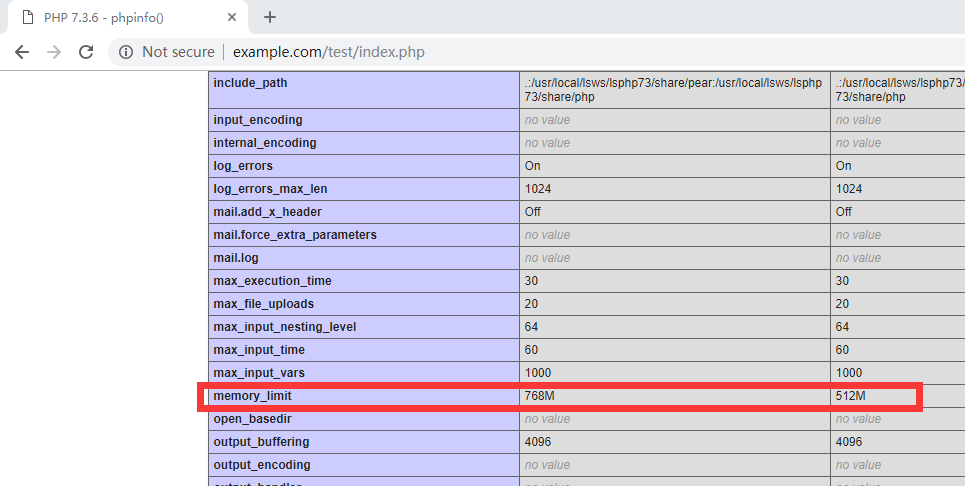Click the 768M local memory_limit value

540,396
